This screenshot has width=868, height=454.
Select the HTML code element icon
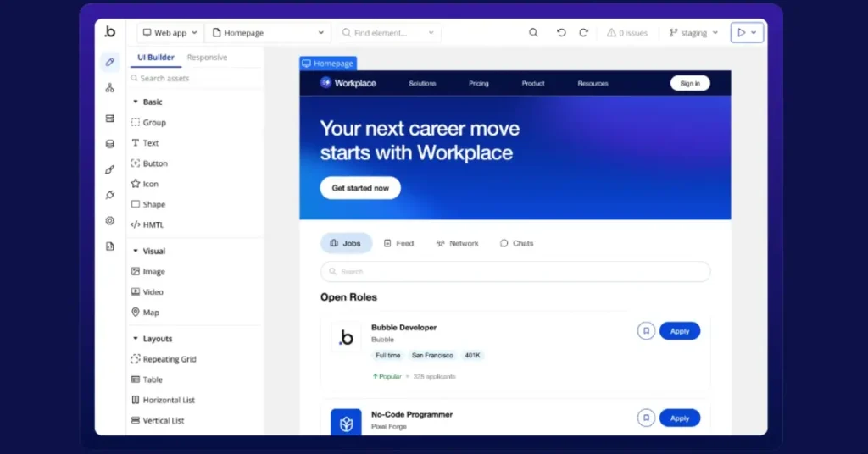pyautogui.click(x=135, y=224)
